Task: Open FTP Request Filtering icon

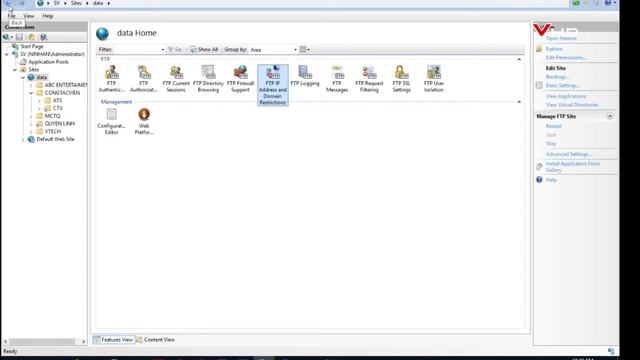Action: click(x=369, y=79)
